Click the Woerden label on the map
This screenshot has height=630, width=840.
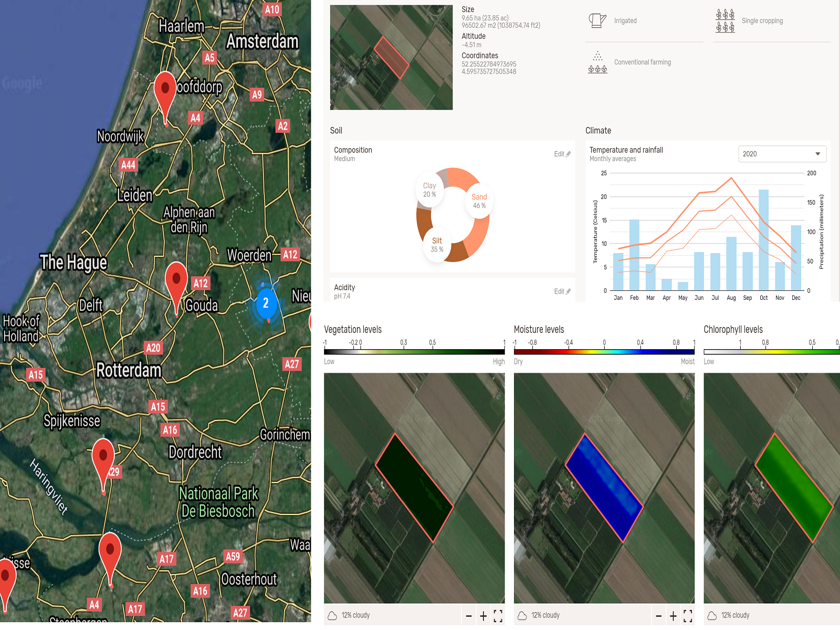[249, 255]
